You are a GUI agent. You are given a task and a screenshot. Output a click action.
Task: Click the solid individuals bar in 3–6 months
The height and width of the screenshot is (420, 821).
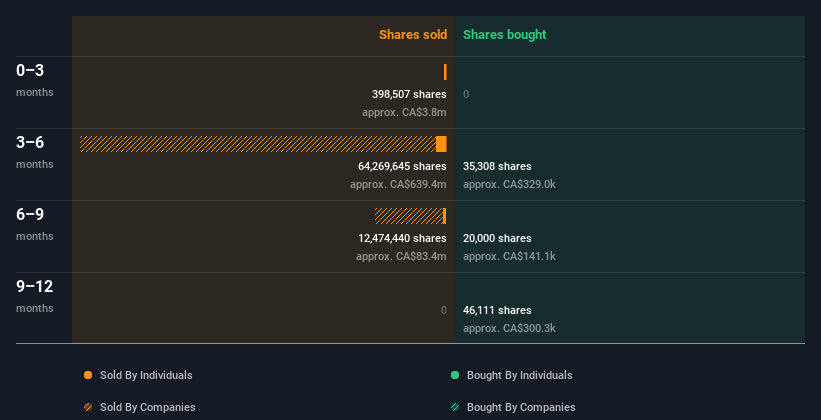[x=441, y=144]
